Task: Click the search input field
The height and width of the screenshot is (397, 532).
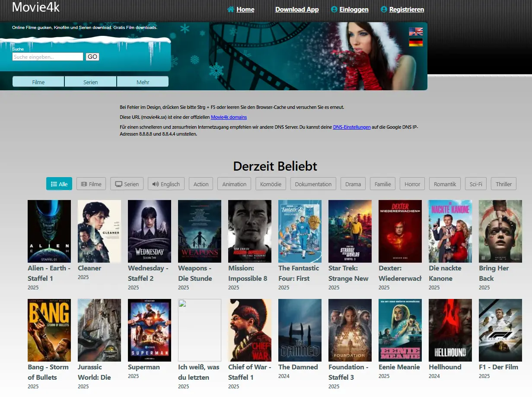Action: tap(48, 57)
